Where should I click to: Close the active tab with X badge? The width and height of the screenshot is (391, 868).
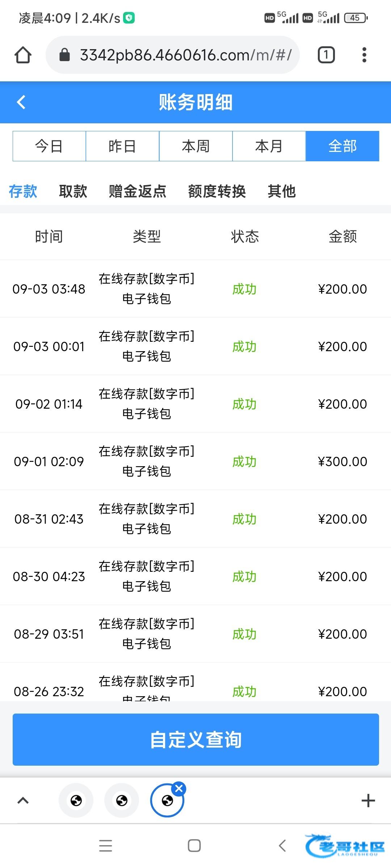pos(179,788)
